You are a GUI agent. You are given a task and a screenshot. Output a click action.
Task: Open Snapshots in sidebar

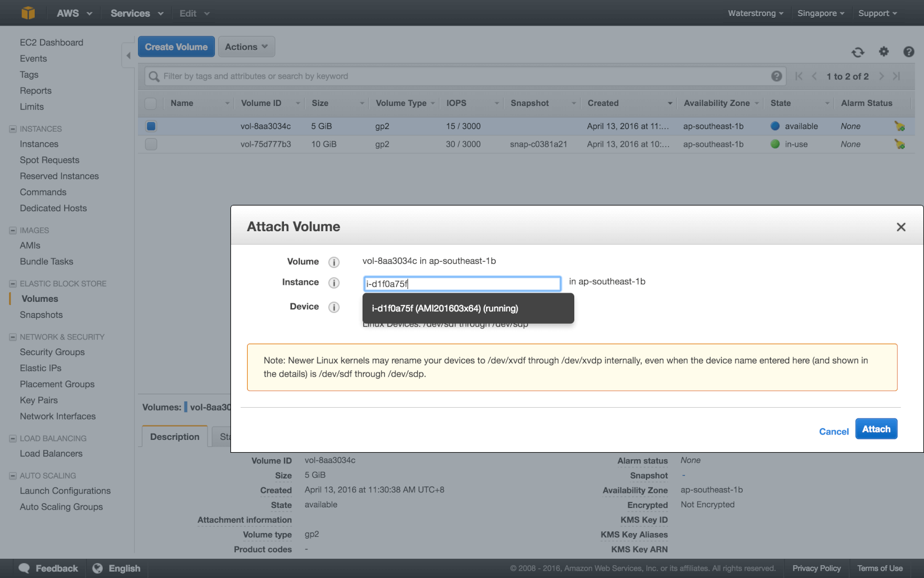point(41,315)
